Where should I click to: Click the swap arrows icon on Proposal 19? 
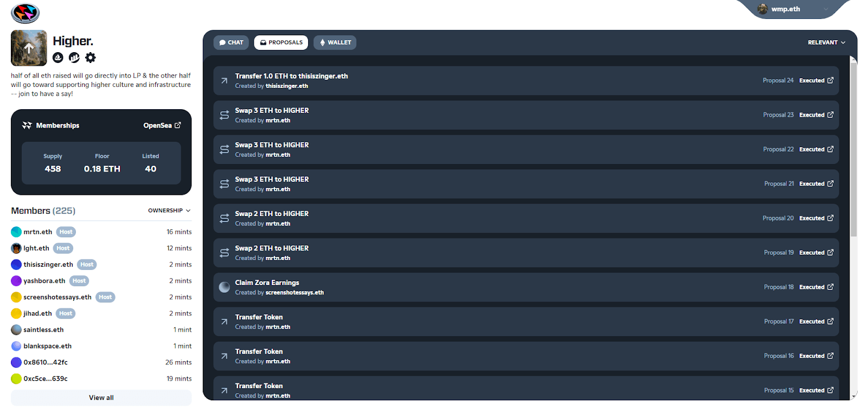coord(224,253)
